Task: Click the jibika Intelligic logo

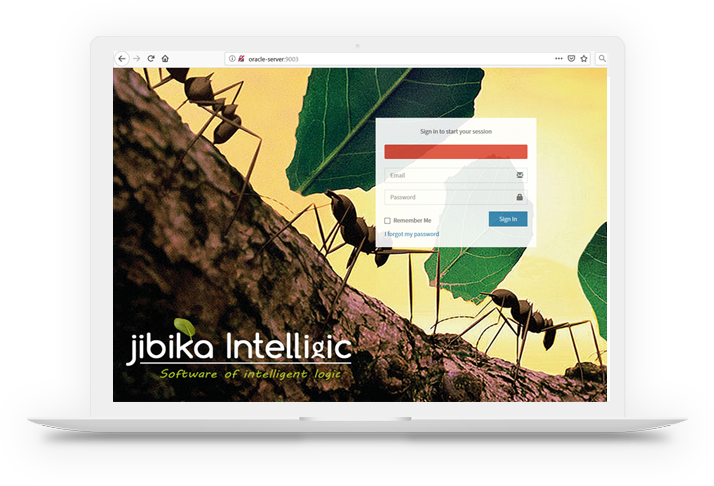Action: (239, 343)
